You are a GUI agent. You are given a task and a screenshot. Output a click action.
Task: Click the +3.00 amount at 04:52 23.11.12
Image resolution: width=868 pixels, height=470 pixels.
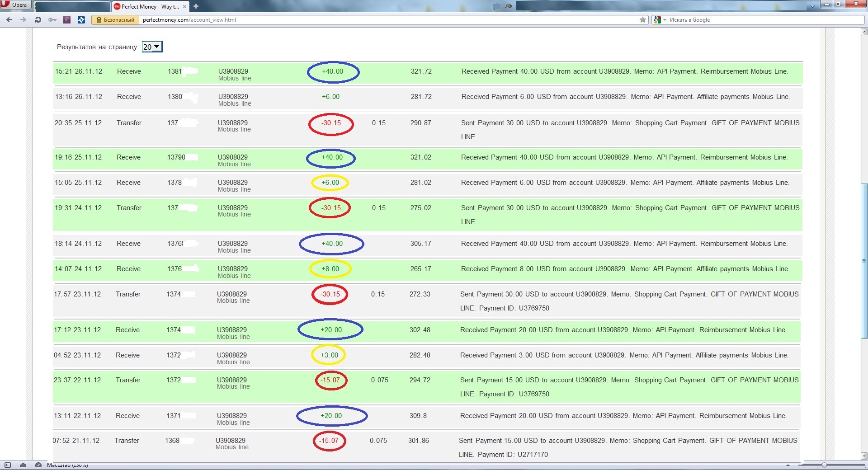[329, 355]
